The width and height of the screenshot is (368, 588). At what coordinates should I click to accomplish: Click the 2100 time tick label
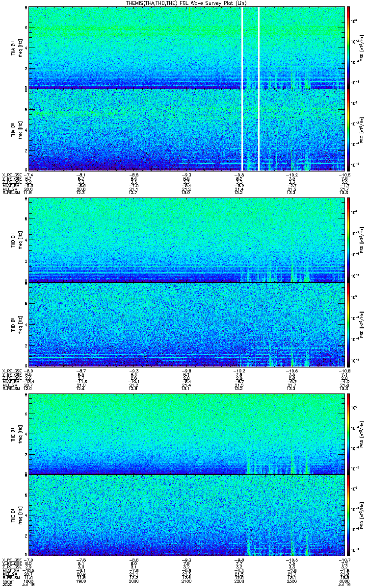click(x=186, y=582)
